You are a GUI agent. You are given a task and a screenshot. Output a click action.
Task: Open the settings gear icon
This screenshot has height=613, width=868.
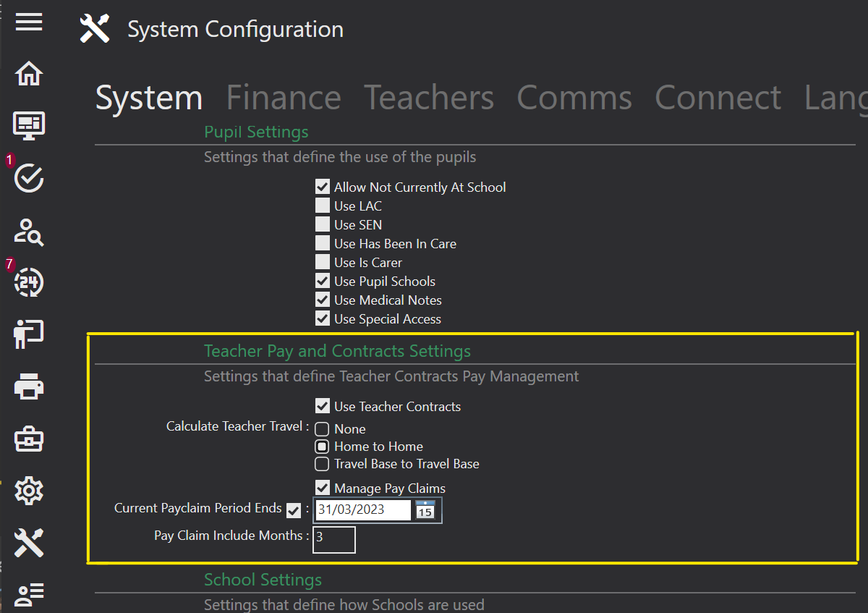click(x=29, y=491)
